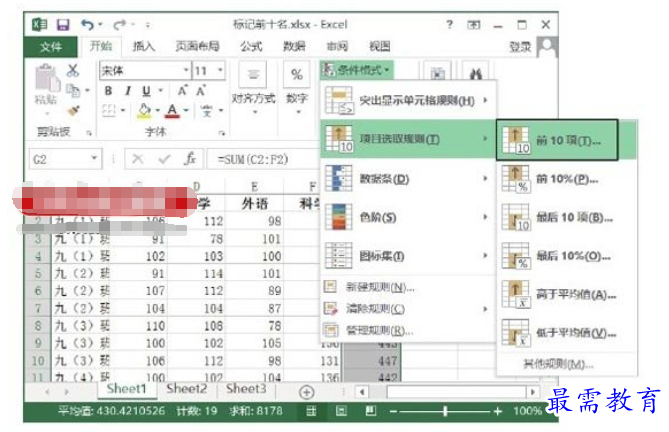The image size is (669, 432).
Task: Choose 前 10 项(T) top 10 items
Action: (x=557, y=140)
